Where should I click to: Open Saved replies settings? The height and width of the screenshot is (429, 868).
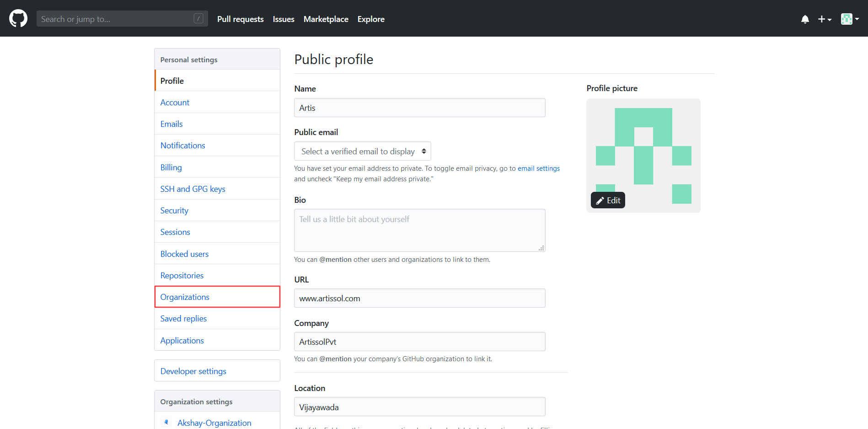point(217,319)
